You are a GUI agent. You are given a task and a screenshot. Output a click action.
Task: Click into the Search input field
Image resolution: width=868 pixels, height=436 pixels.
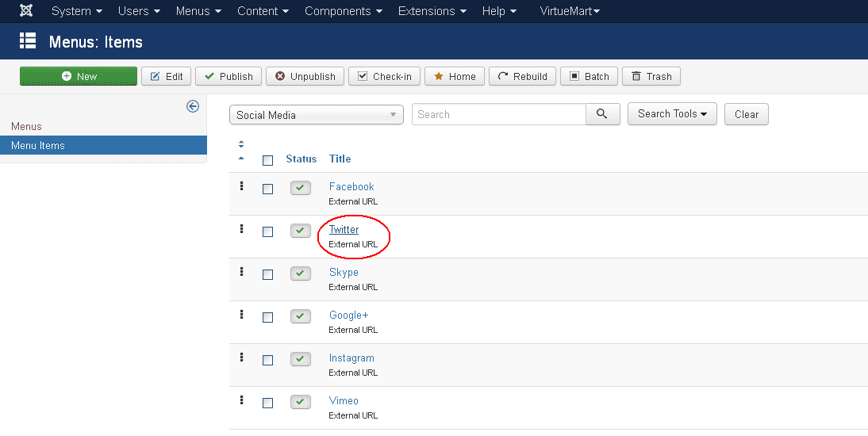pos(499,114)
